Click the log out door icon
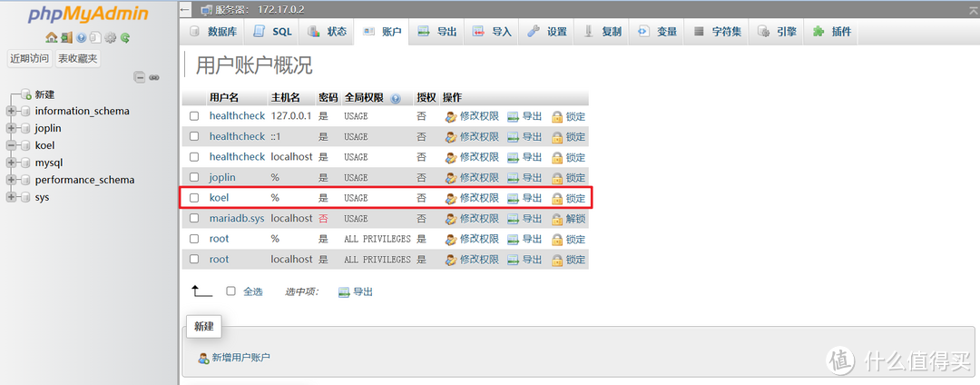 [66, 37]
